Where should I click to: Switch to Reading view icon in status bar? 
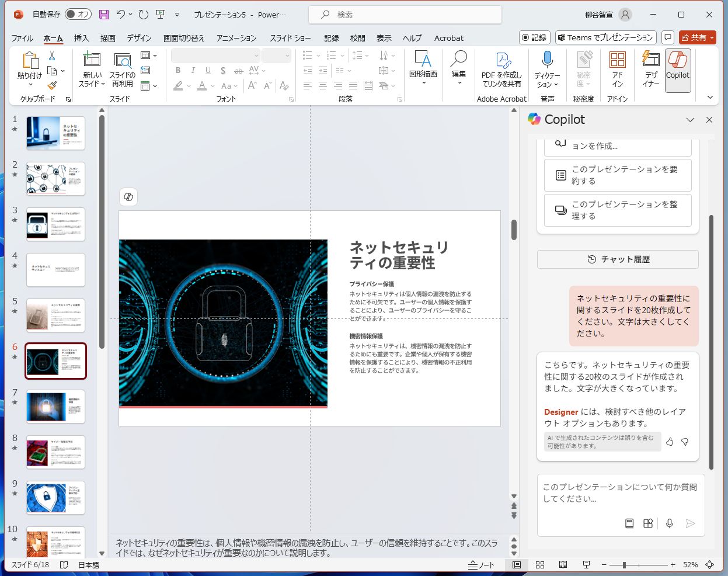tap(563, 565)
